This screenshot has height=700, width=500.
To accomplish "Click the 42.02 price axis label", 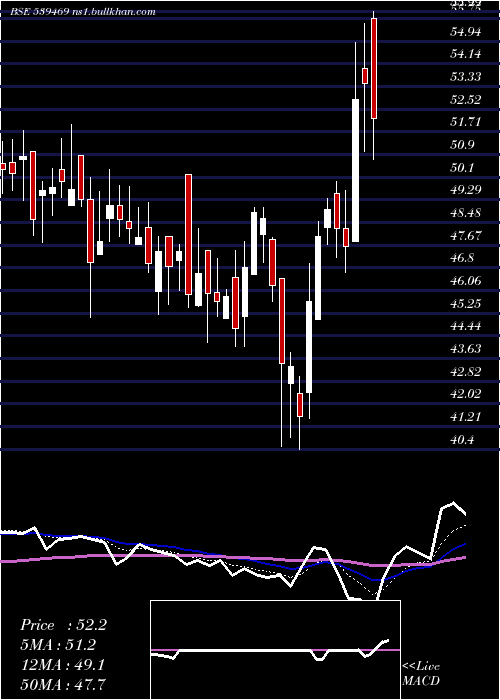I will point(466,394).
